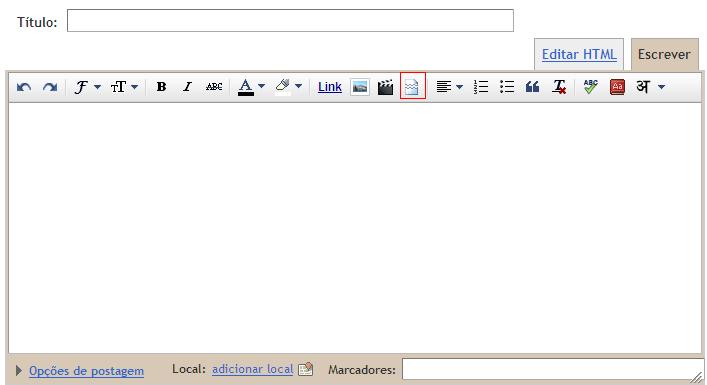The width and height of the screenshot is (707, 385).
Task: Toggle bold formatting
Action: tap(161, 87)
